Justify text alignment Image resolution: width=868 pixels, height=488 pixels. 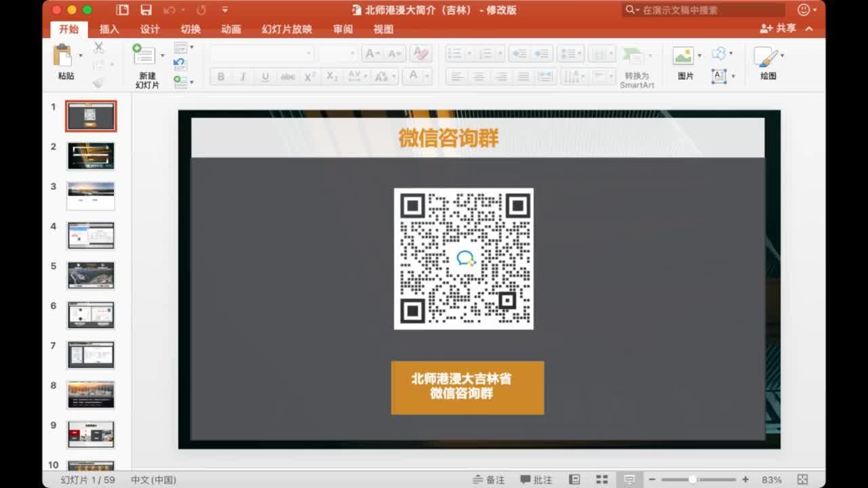(523, 77)
